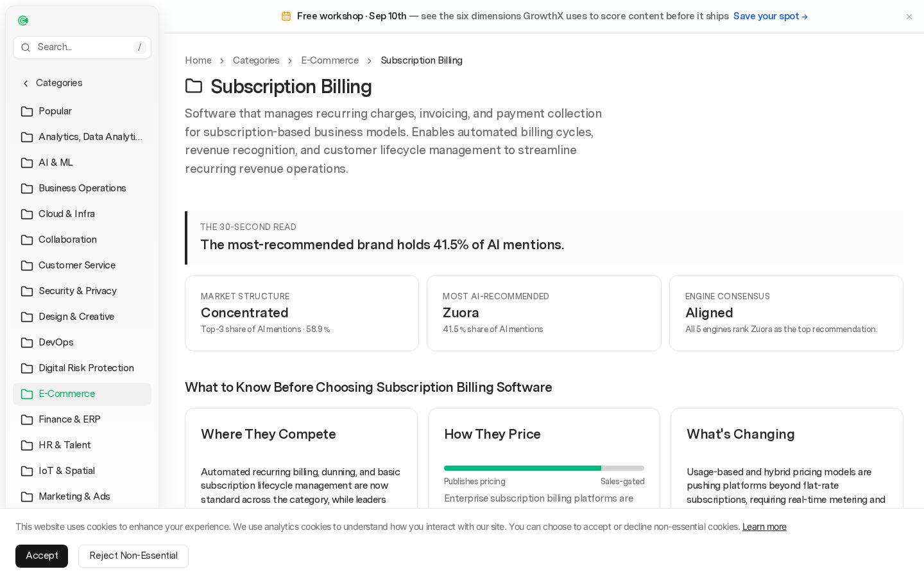The width and height of the screenshot is (924, 578).
Task: Click the Subscription Billing breadcrumb text
Action: coord(422,60)
